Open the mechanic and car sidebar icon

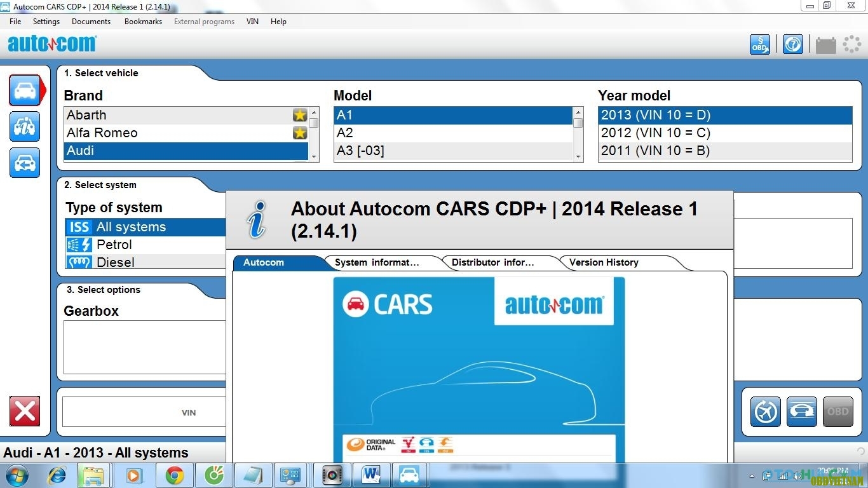[25, 126]
